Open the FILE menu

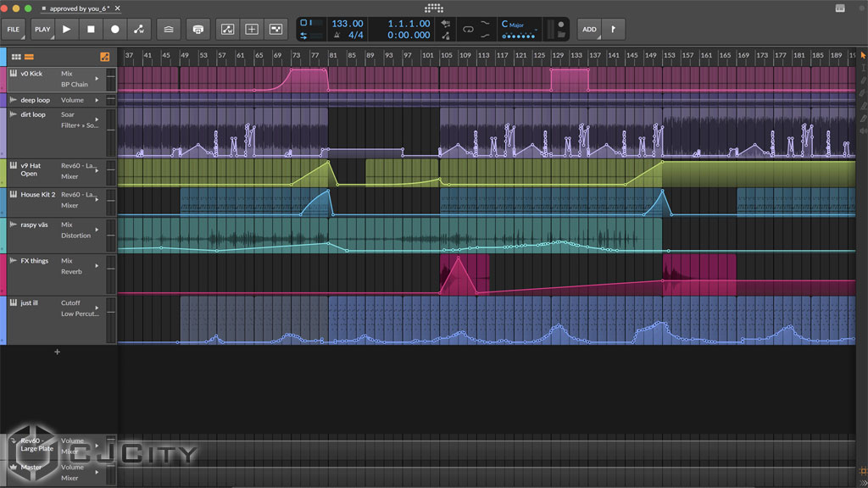[x=14, y=29]
